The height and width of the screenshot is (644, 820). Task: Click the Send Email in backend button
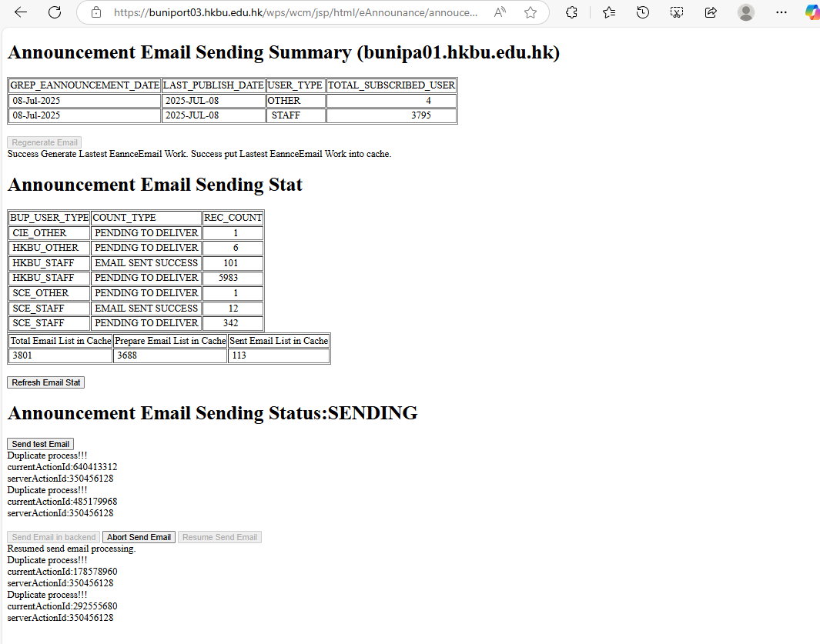pos(53,537)
